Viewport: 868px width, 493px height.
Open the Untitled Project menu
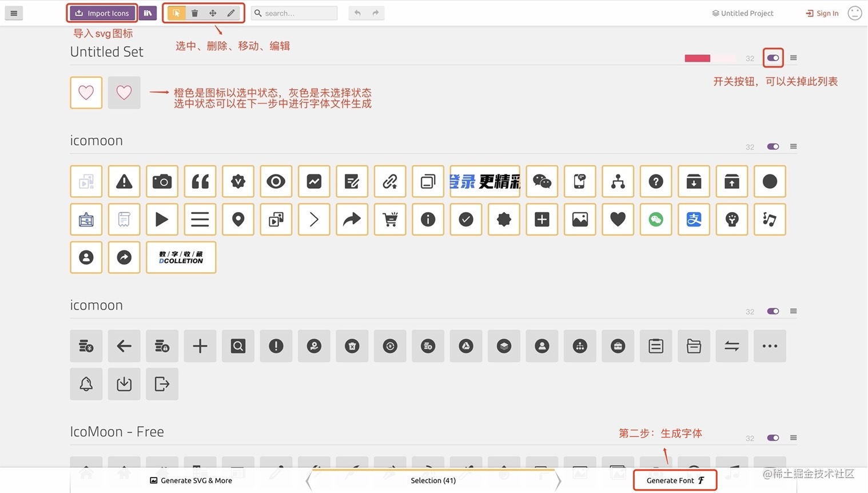point(742,13)
